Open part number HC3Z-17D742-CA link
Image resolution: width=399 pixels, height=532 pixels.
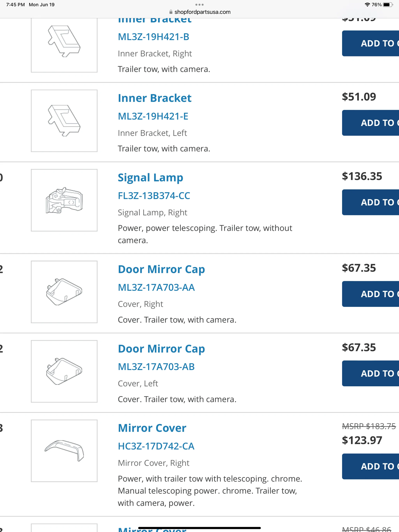tap(156, 446)
